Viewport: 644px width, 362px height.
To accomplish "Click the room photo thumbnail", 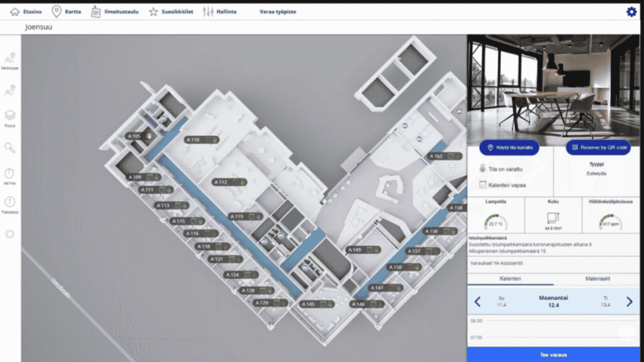I will point(553,89).
